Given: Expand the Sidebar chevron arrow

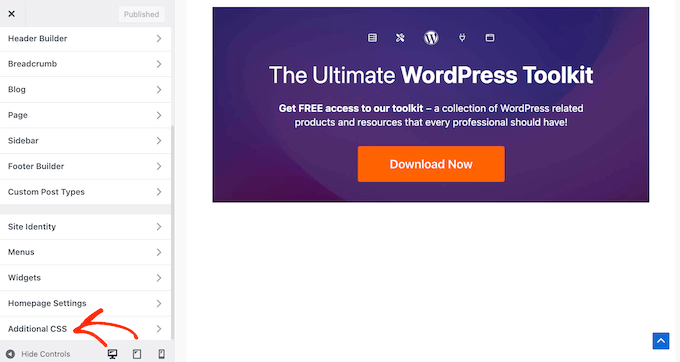Looking at the screenshot, I should point(159,140).
